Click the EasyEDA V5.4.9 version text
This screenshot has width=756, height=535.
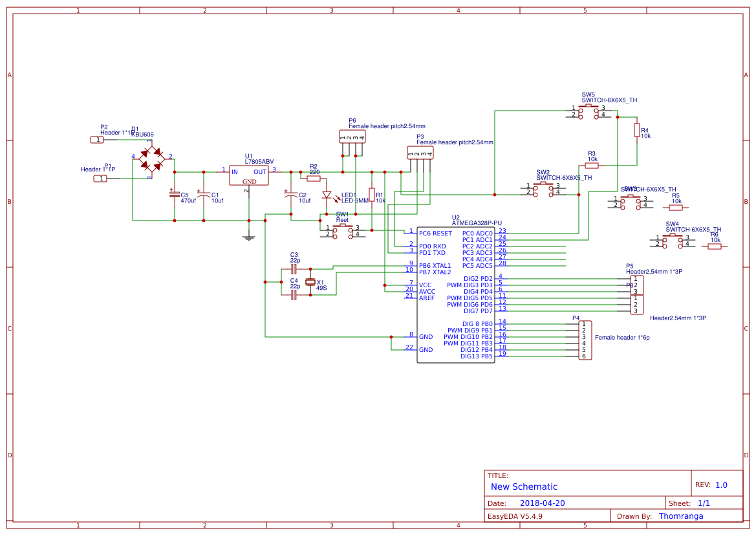point(515,516)
